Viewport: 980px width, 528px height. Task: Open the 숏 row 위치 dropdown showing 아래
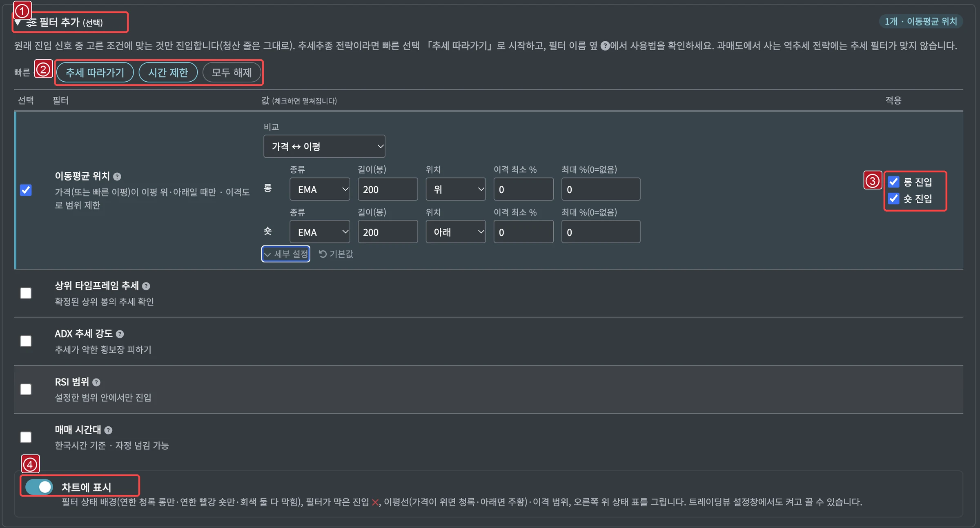click(x=456, y=232)
